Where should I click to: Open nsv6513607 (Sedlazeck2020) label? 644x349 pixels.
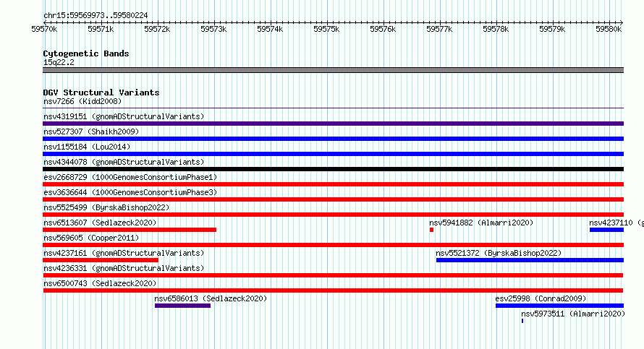coord(100,223)
